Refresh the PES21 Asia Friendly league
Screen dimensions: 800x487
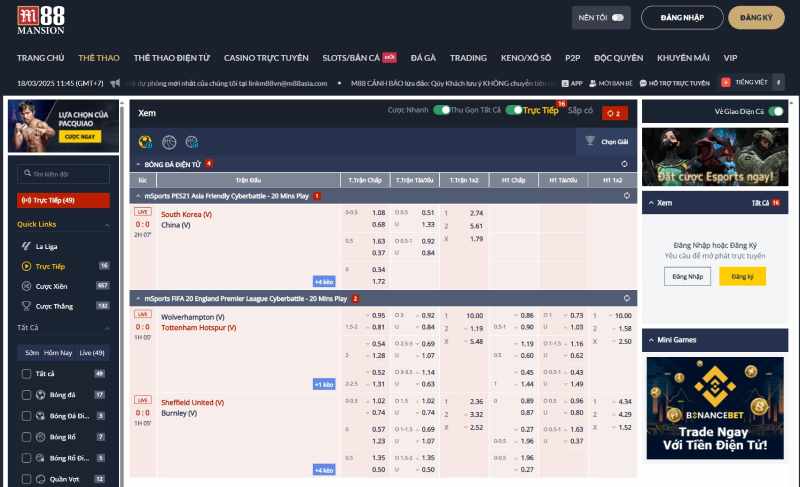pyautogui.click(x=627, y=196)
